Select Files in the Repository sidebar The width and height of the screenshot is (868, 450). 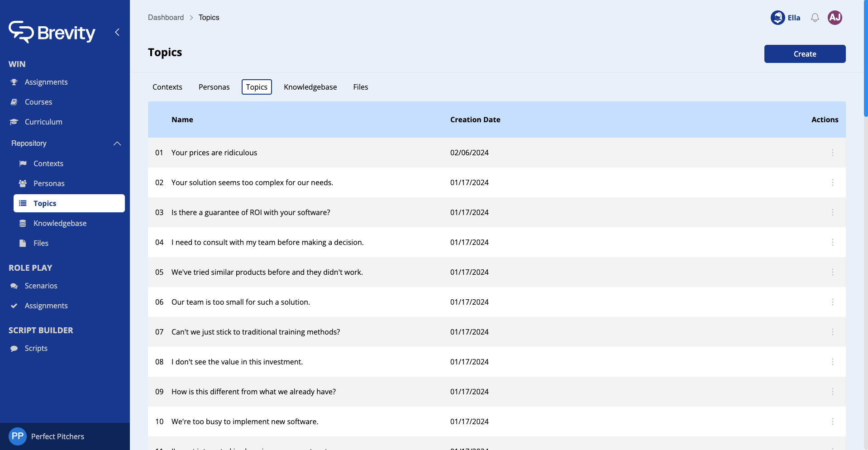(x=41, y=243)
